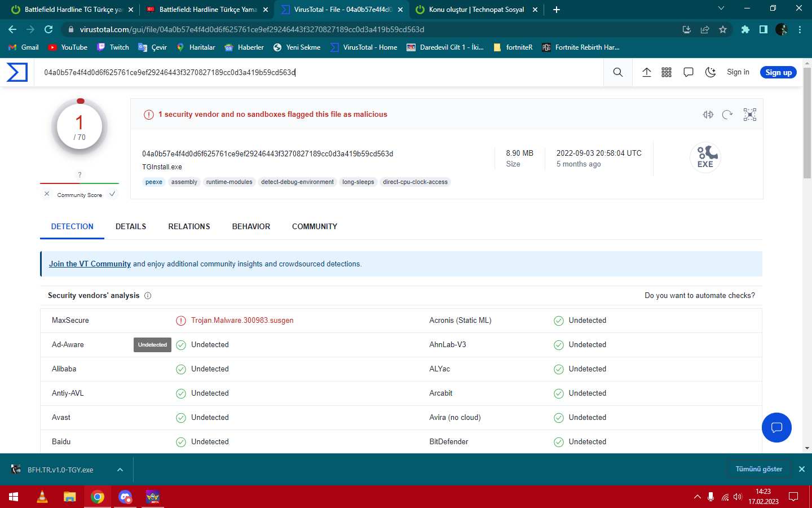
Task: Click Do you want to automate checks?
Action: (700, 296)
